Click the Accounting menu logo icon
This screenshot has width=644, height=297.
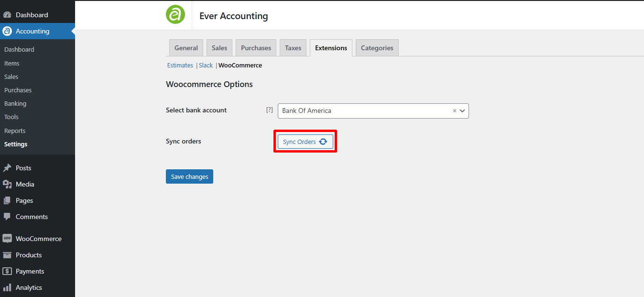(7, 31)
